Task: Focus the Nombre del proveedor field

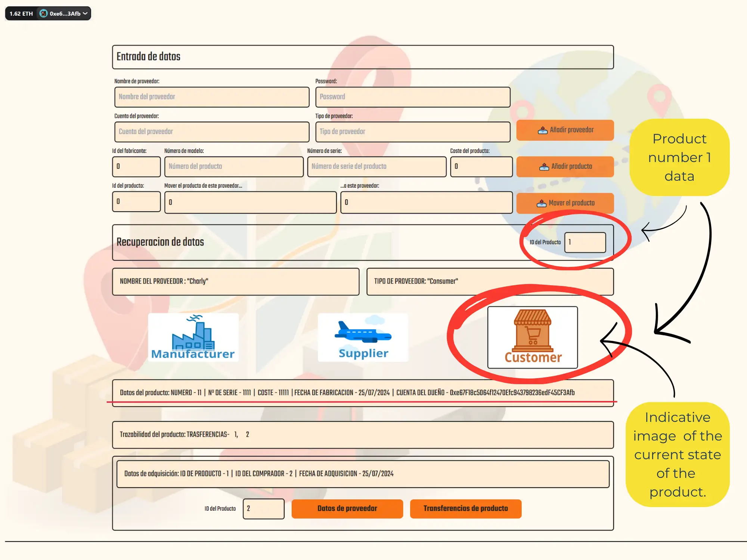Action: click(x=212, y=97)
